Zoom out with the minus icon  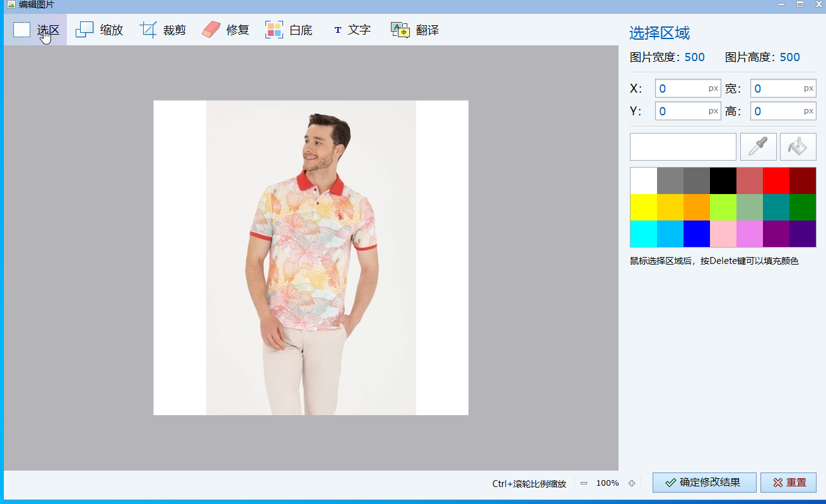coord(584,483)
